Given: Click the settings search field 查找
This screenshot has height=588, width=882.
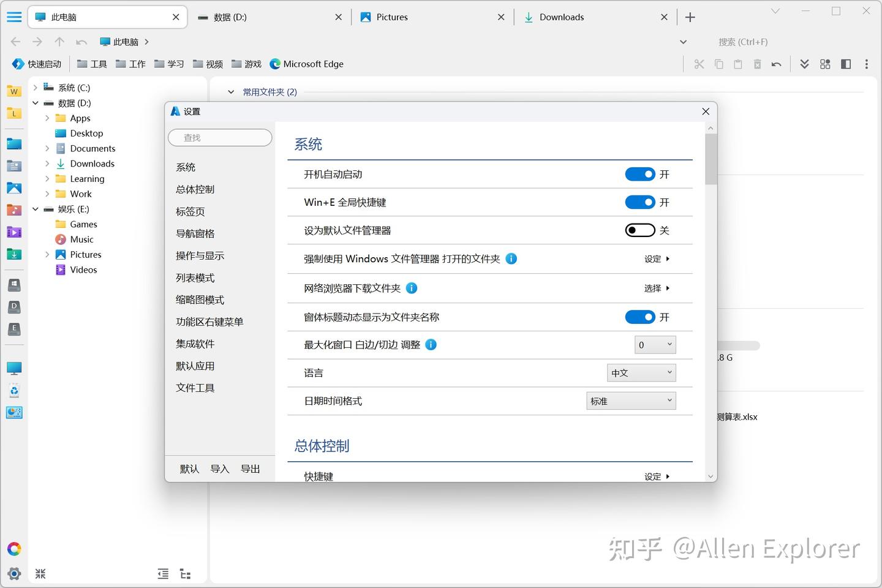Looking at the screenshot, I should (x=220, y=137).
